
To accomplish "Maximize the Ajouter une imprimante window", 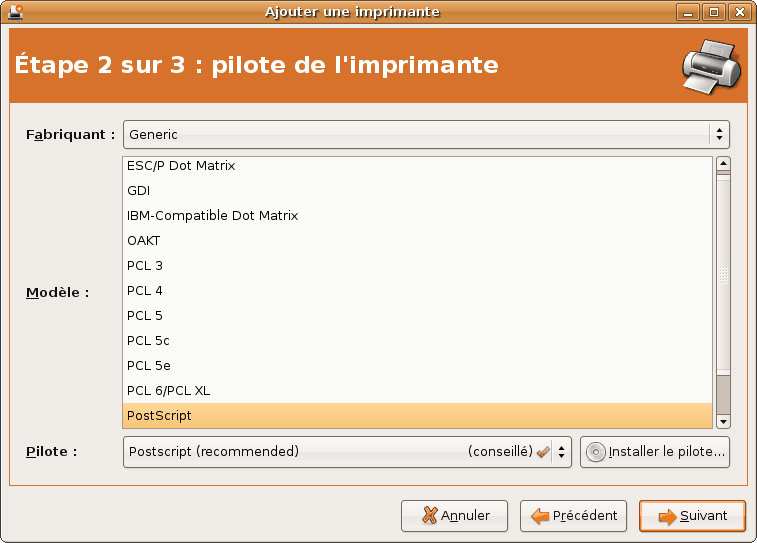I will coord(714,12).
